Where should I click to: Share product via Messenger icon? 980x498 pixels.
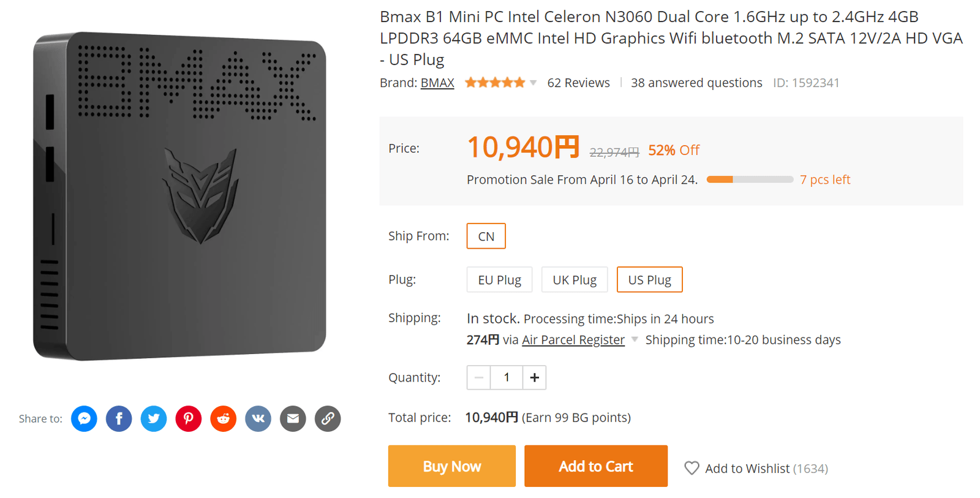click(84, 419)
